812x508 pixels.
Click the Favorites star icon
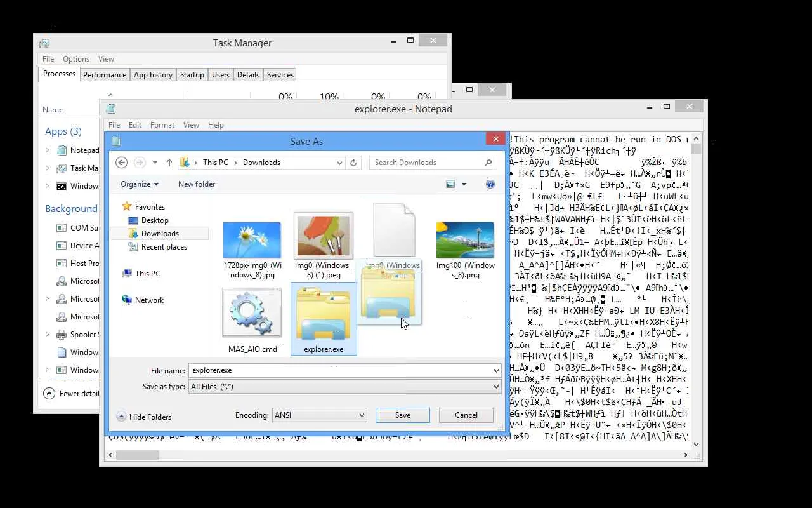[x=127, y=206]
